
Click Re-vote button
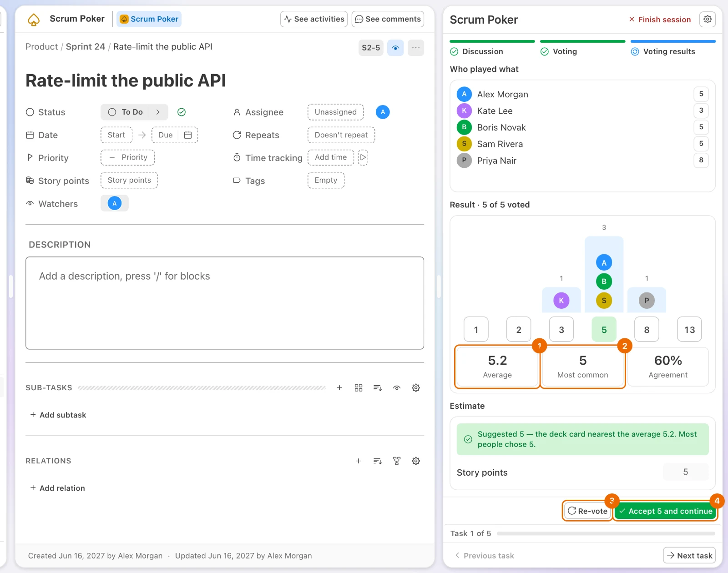coord(587,511)
